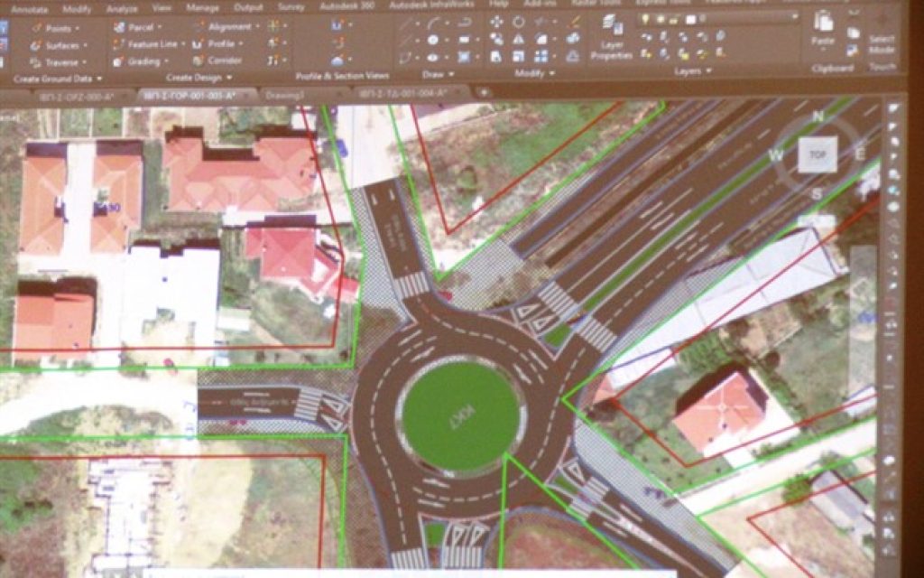Click the layer color swatch in Layers
The image size is (924, 578).
point(690,19)
